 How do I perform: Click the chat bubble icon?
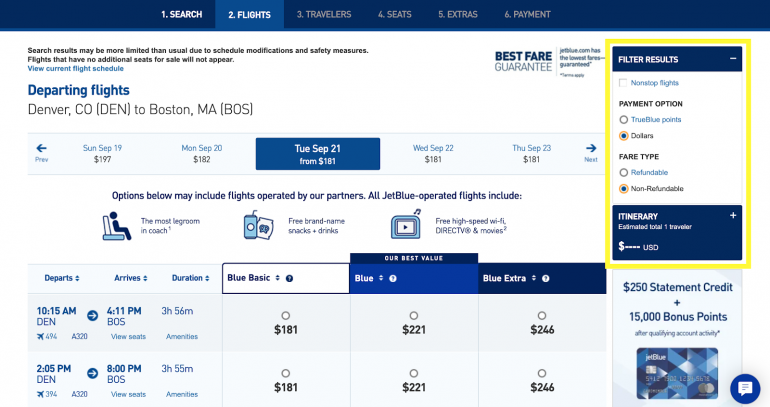745,388
